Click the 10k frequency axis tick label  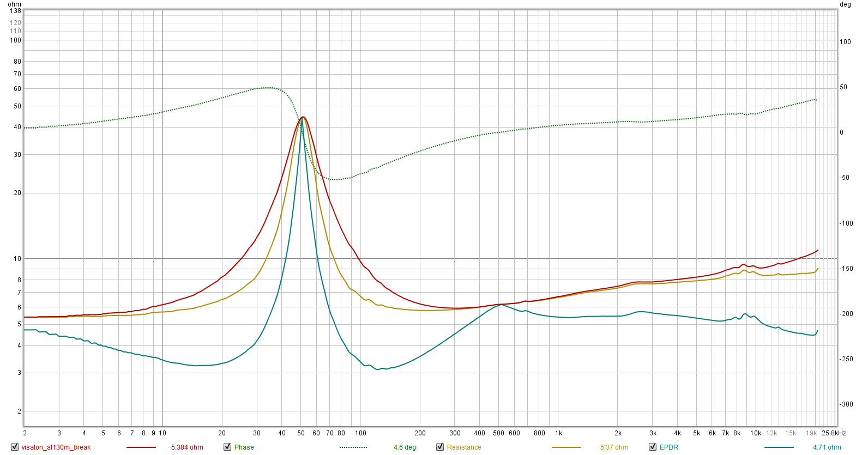point(756,433)
